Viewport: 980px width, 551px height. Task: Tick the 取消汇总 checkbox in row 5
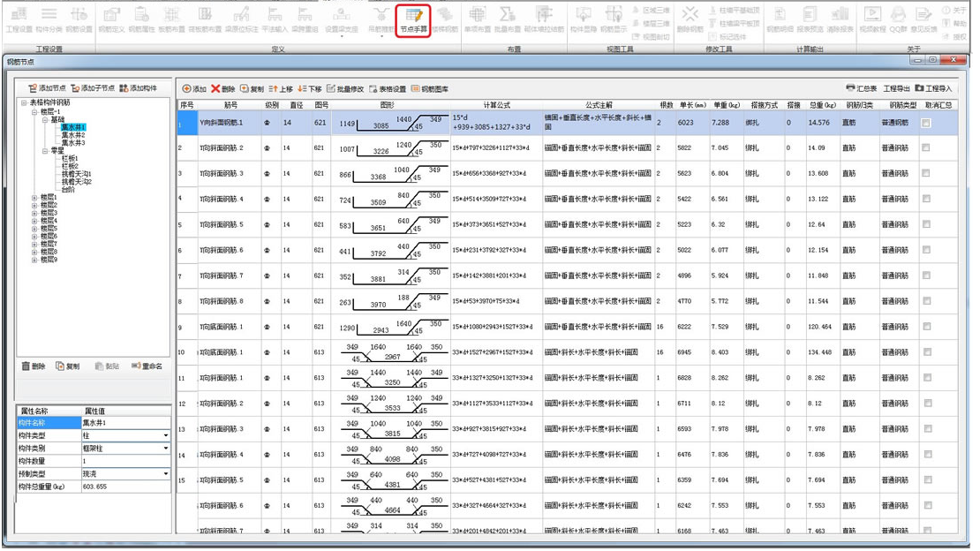925,224
